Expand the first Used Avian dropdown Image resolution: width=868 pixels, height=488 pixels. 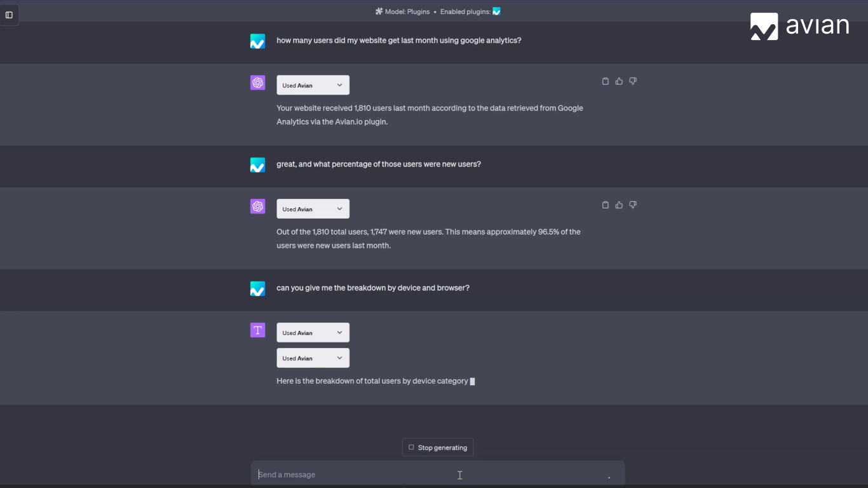pyautogui.click(x=313, y=85)
